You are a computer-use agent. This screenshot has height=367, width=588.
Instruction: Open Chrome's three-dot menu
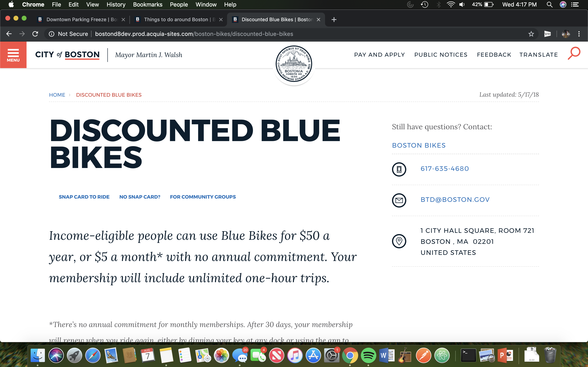579,34
